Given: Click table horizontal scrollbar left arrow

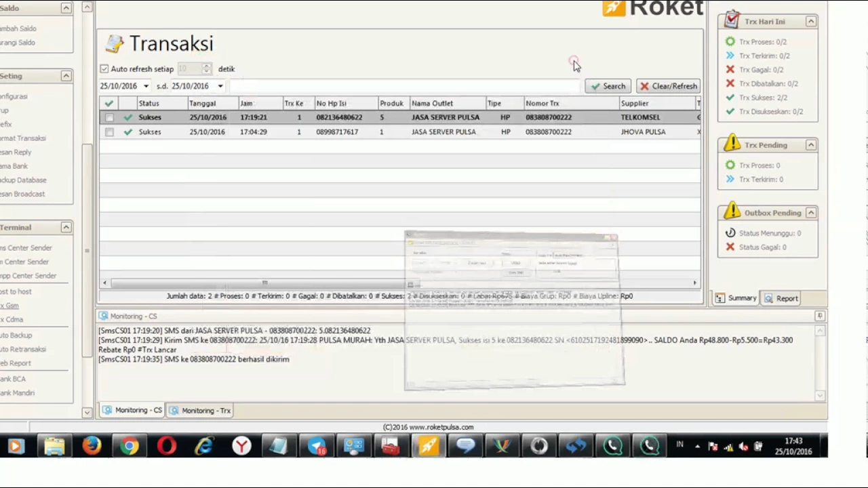Looking at the screenshot, I should click(104, 283).
